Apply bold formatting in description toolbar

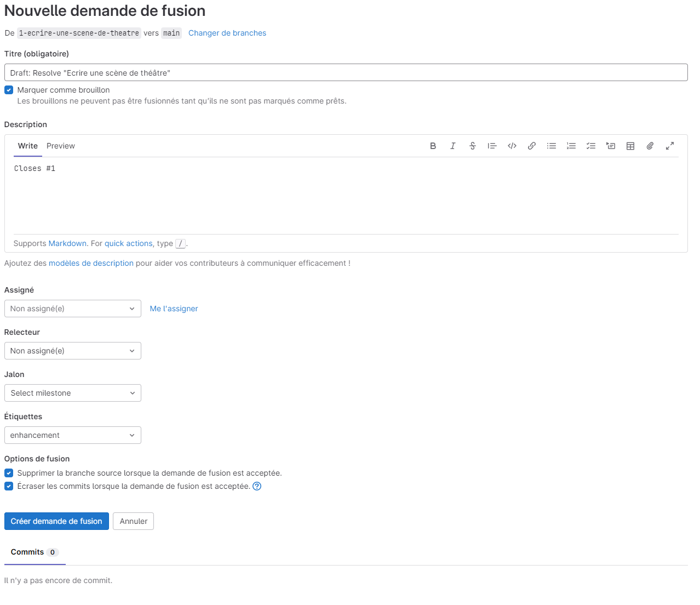coord(433,146)
